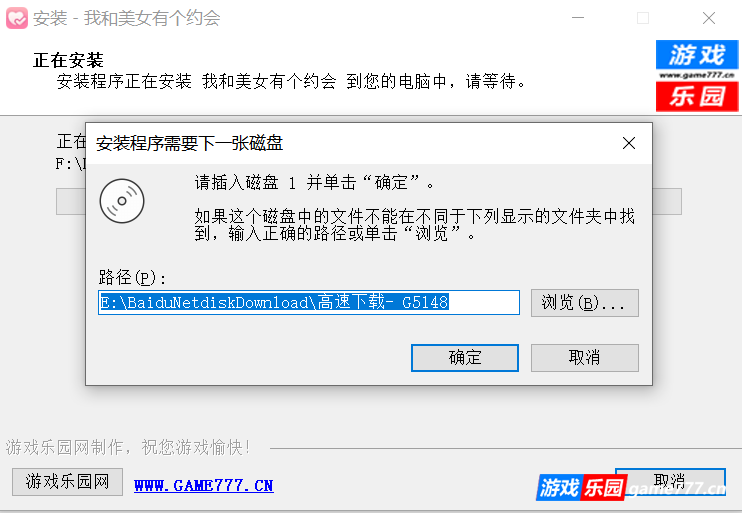
Task: Click the pink heart installer icon in title bar
Action: (x=17, y=18)
